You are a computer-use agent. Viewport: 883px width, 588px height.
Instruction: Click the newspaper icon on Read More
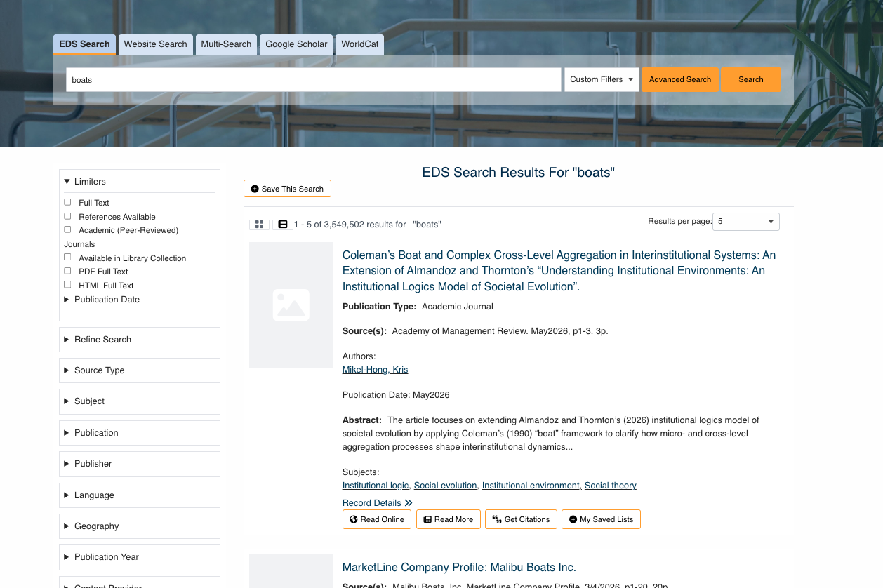(x=427, y=519)
